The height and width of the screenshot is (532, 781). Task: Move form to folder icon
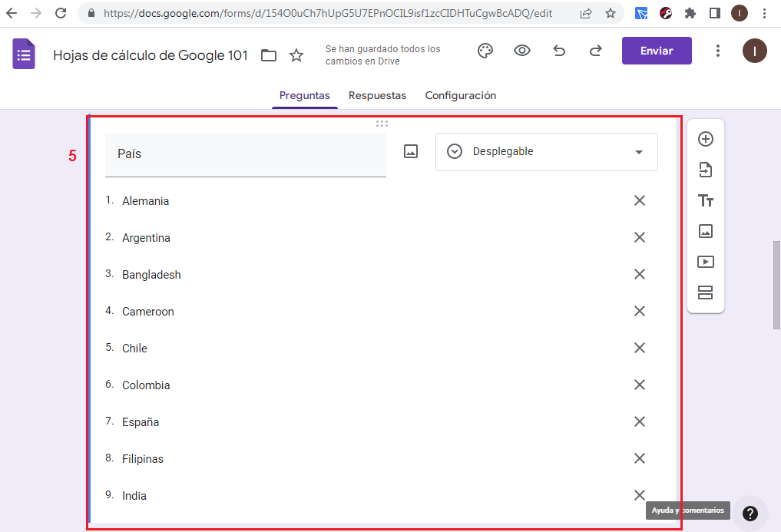click(269, 55)
